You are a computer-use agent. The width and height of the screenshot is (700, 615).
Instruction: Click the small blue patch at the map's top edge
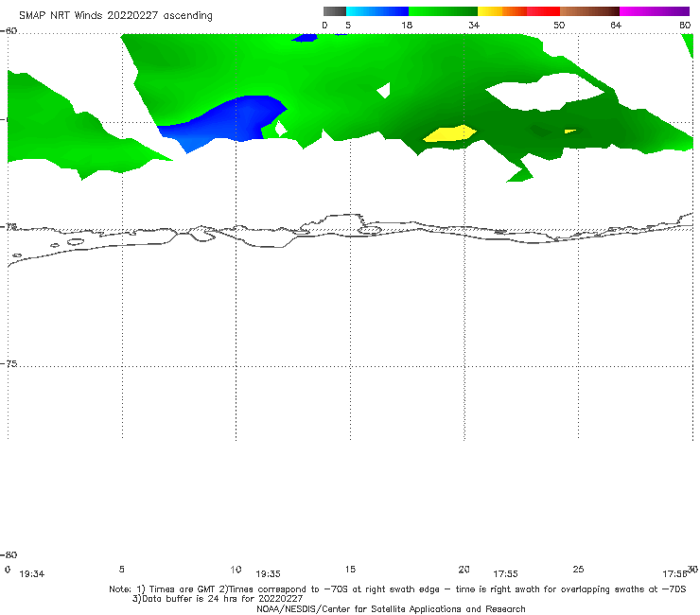click(x=305, y=38)
